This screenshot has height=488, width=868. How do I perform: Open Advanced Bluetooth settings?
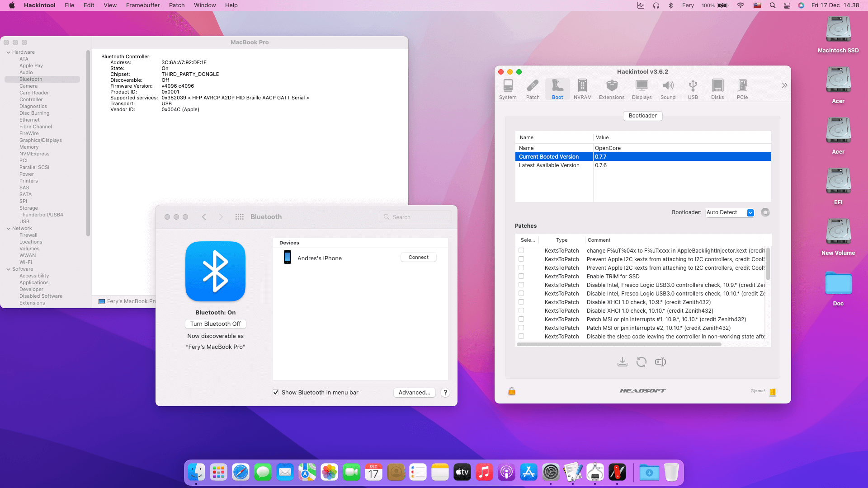(x=414, y=393)
